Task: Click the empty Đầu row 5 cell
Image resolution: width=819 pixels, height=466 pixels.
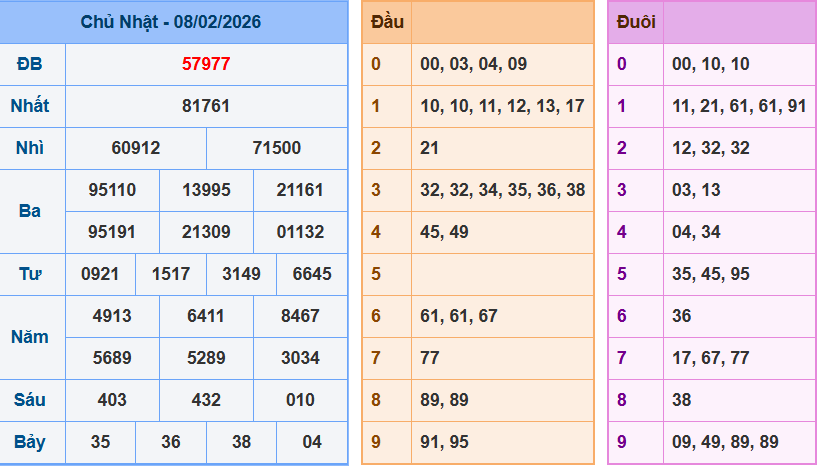Action: pyautogui.click(x=502, y=274)
